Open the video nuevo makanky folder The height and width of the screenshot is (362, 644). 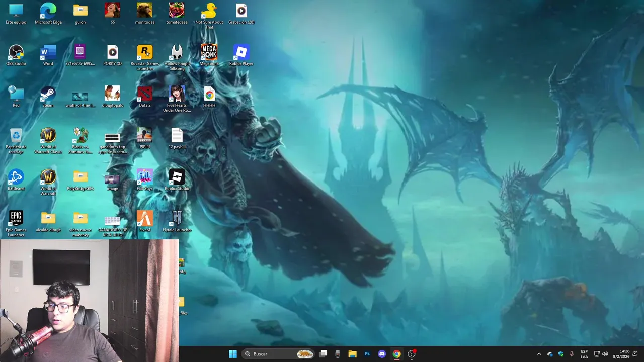(80, 224)
